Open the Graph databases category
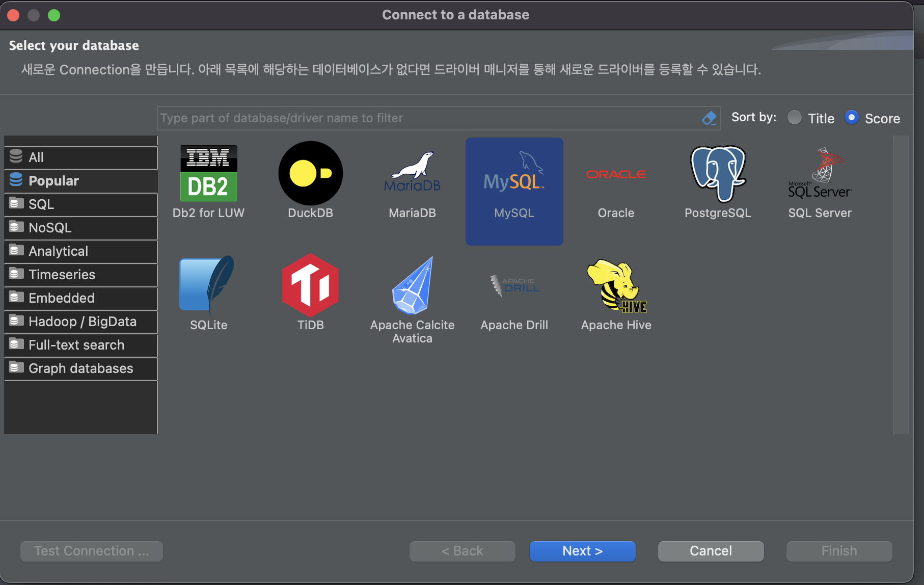Image resolution: width=924 pixels, height=585 pixels. tap(81, 368)
